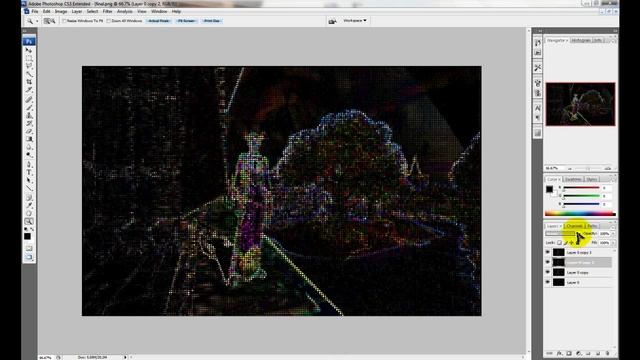The height and width of the screenshot is (360, 640).
Task: Open the Color panel options menu
Action: click(x=613, y=179)
